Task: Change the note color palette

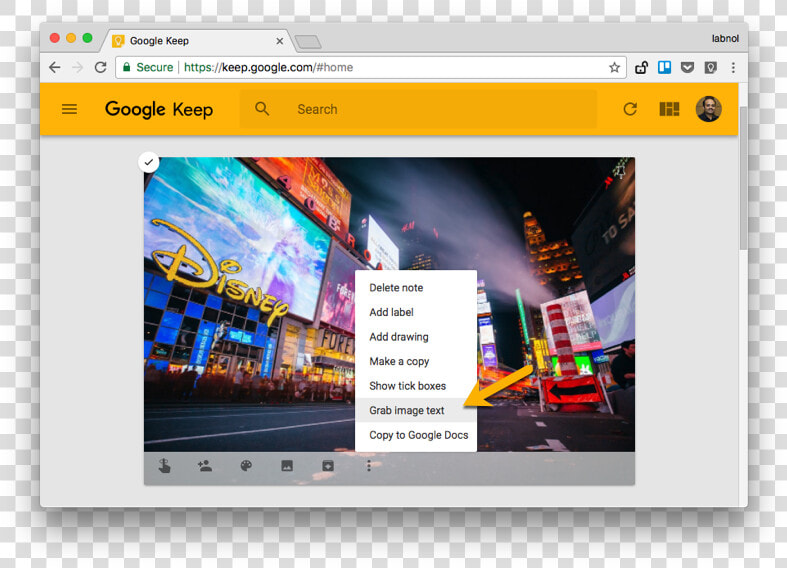Action: tap(246, 466)
